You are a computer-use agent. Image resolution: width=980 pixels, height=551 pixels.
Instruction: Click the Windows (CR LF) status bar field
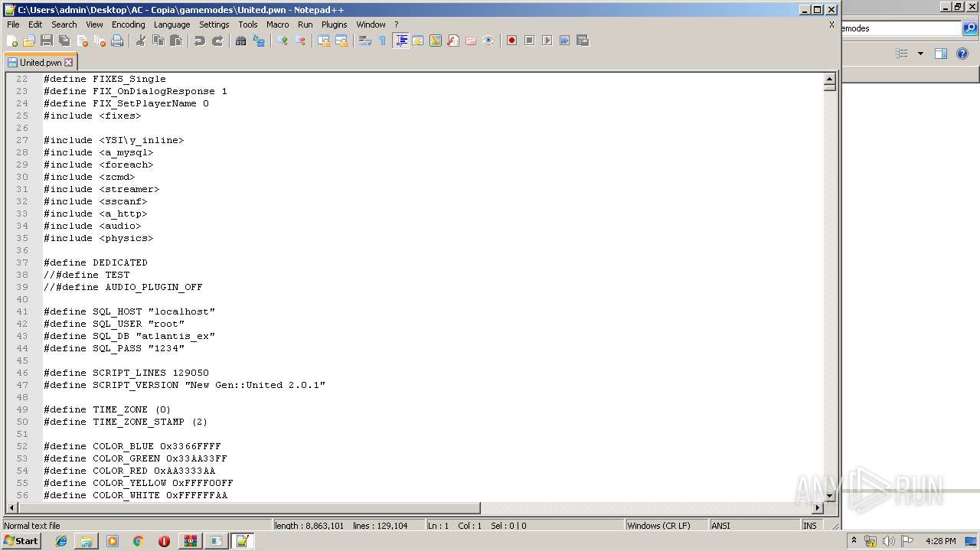pyautogui.click(x=665, y=526)
